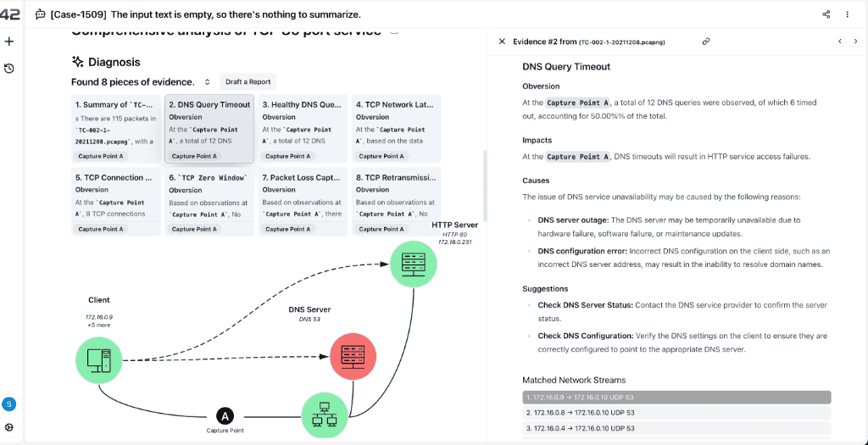Copy the evidence link with the chain icon

[705, 42]
